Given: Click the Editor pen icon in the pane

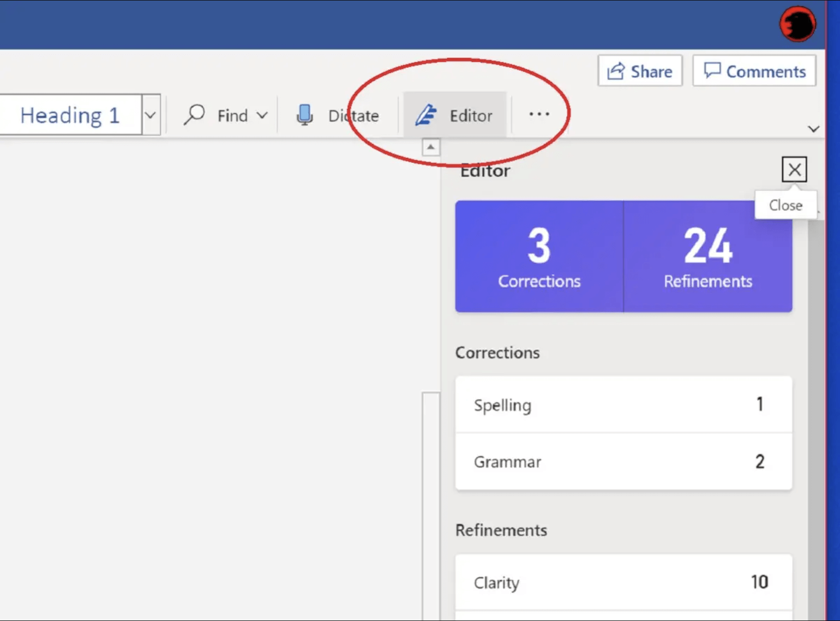Looking at the screenshot, I should [x=426, y=114].
